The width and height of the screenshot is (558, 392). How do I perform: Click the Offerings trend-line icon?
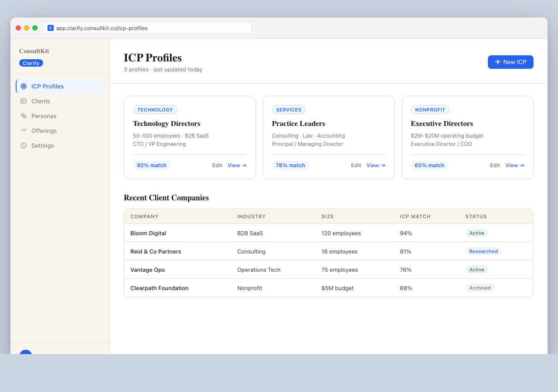coord(23,131)
